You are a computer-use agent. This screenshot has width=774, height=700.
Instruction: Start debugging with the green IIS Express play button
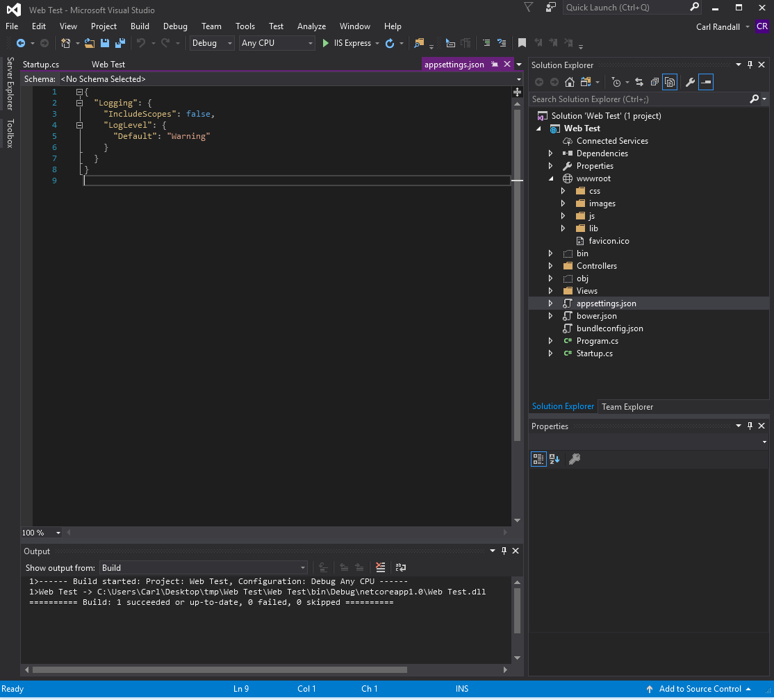point(326,43)
